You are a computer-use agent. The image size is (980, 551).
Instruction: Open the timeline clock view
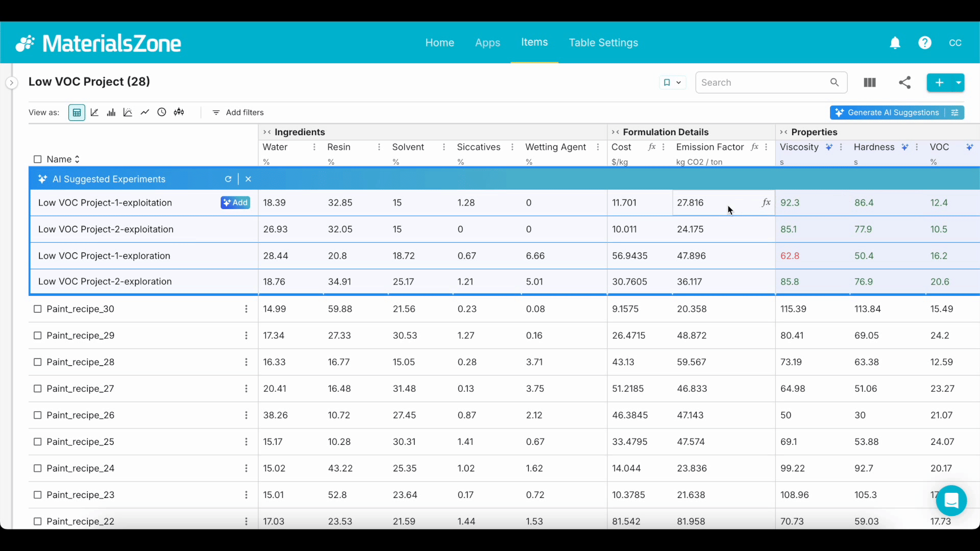coord(162,112)
